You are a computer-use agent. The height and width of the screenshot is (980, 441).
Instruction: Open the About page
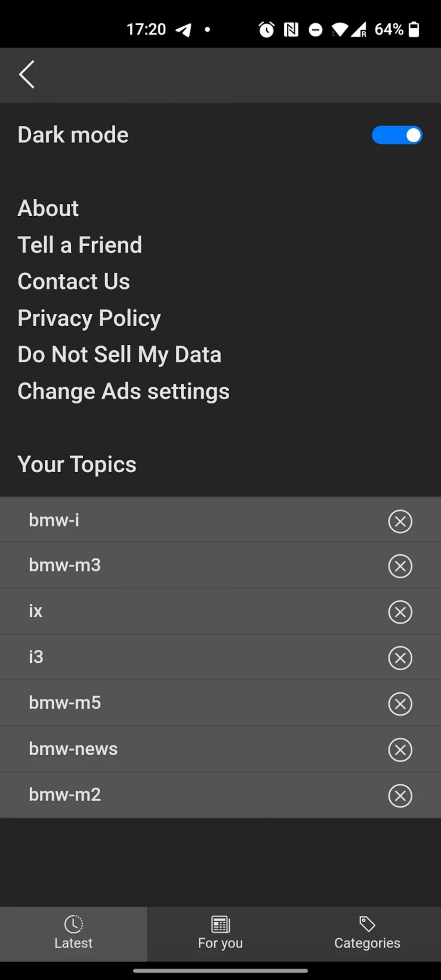point(48,208)
